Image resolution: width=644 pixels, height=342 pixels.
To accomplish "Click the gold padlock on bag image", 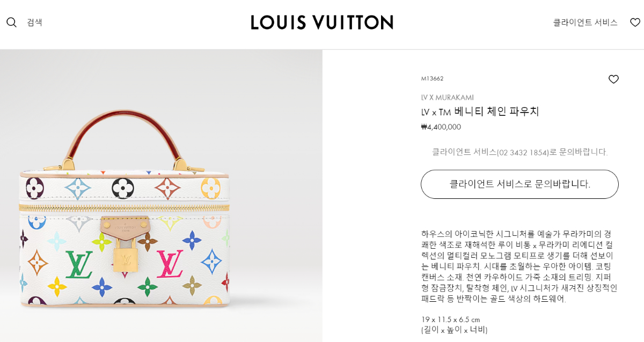I will coord(126,259).
